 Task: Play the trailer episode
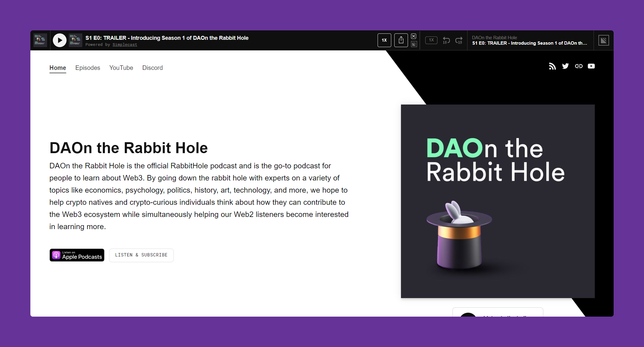[x=60, y=40]
